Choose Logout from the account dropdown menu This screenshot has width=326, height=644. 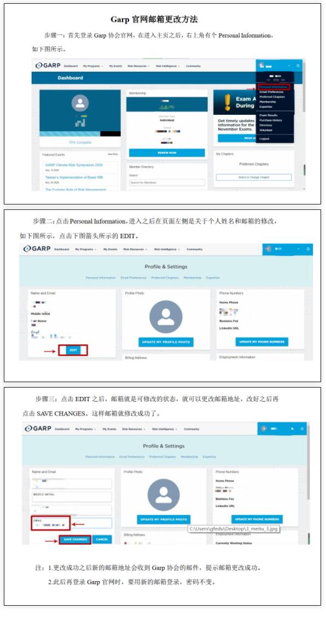(264, 139)
